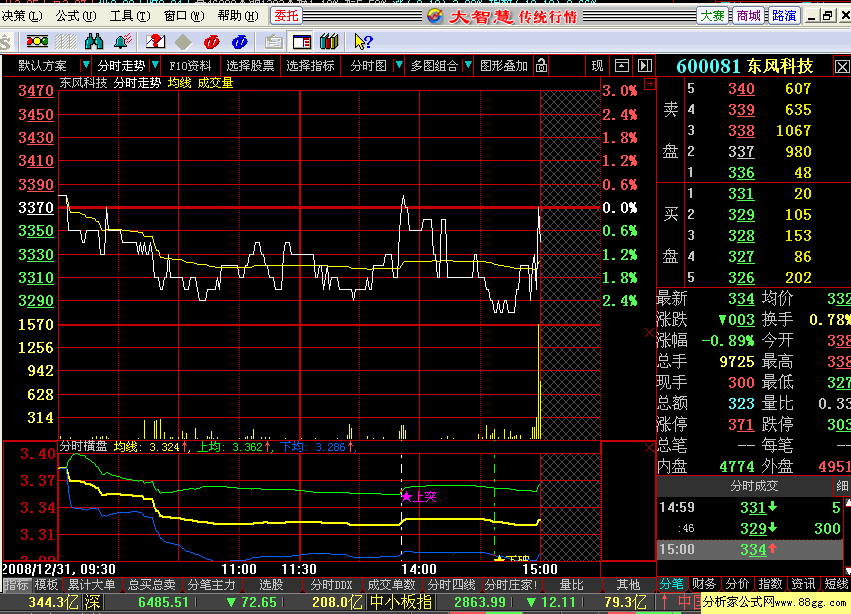Click the traffic light icon in toolbar

(37, 41)
